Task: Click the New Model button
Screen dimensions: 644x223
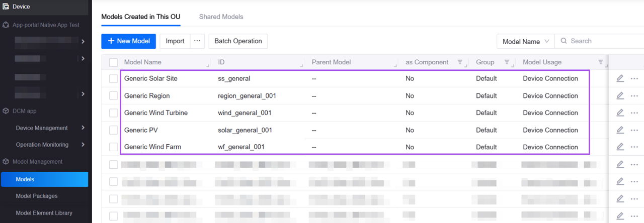Action: [x=129, y=41]
